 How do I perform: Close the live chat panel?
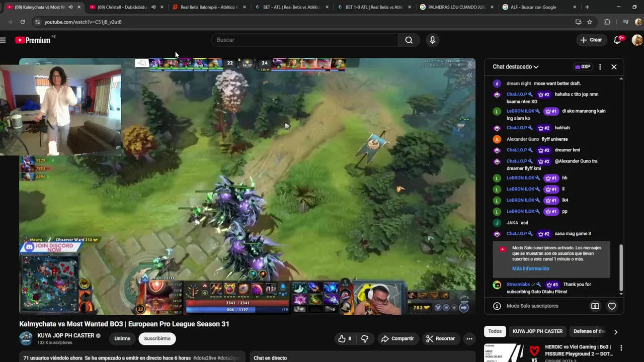pos(614,66)
